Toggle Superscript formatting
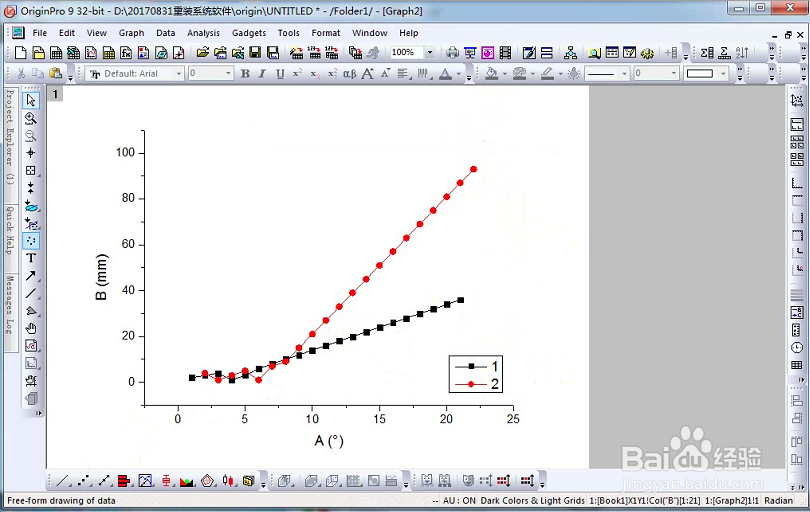 (x=298, y=74)
